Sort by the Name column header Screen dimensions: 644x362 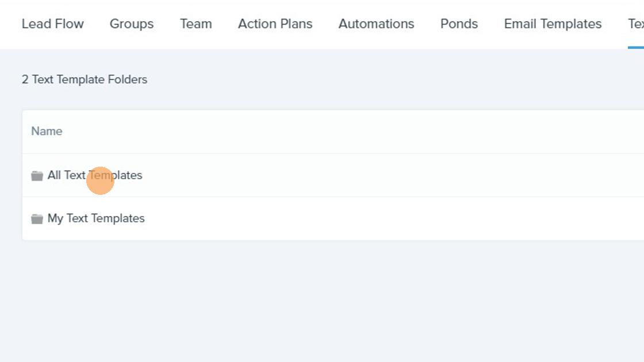click(47, 132)
